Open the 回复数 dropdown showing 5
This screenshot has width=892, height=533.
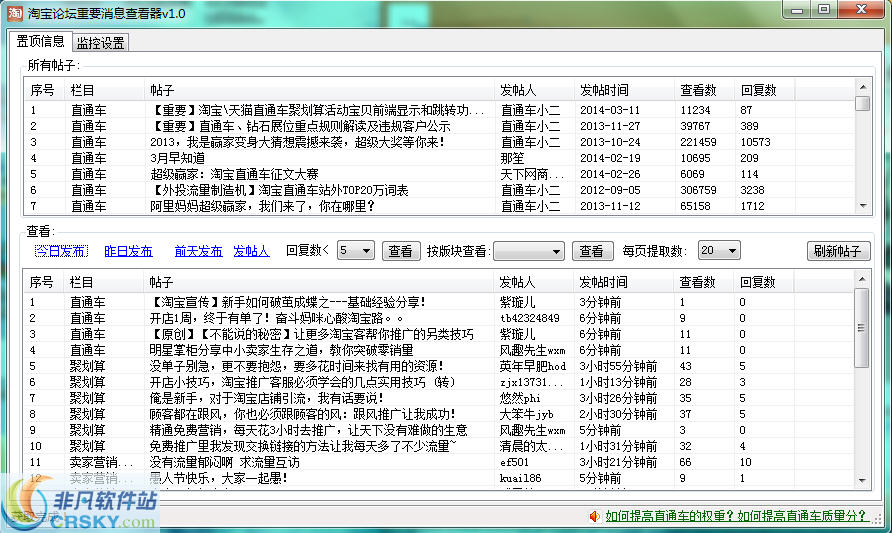click(x=356, y=250)
